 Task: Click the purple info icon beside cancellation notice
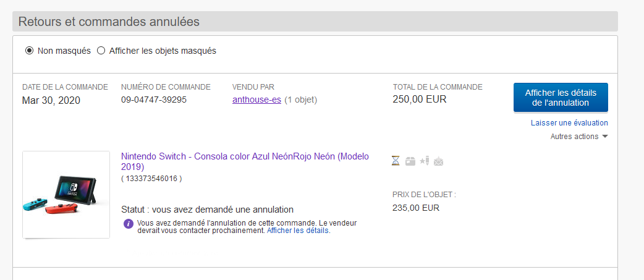point(129,224)
